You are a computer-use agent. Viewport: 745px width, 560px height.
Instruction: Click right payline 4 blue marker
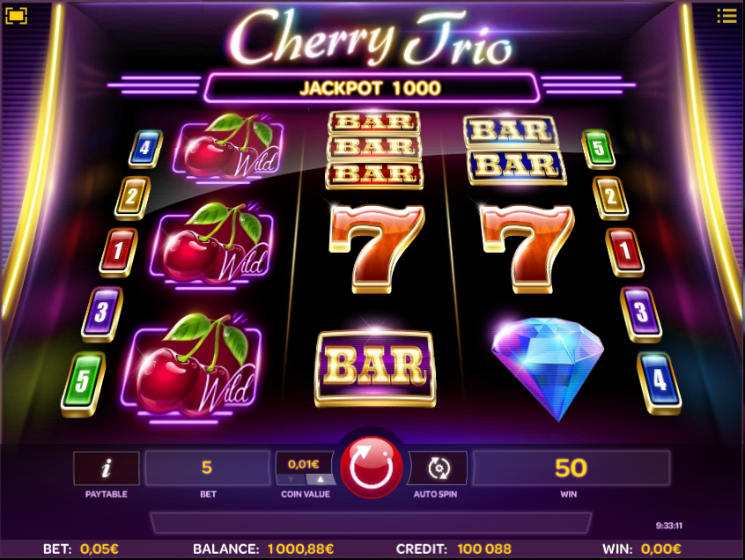(659, 383)
